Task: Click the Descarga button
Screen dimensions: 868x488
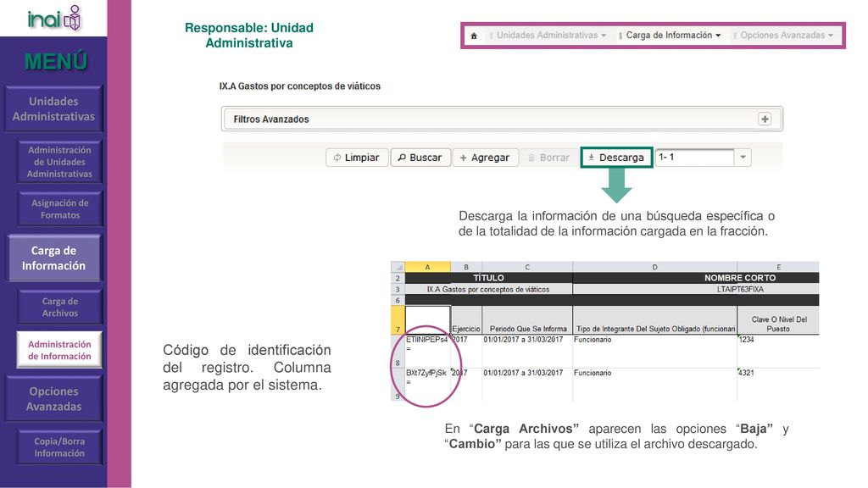Action: pos(617,158)
